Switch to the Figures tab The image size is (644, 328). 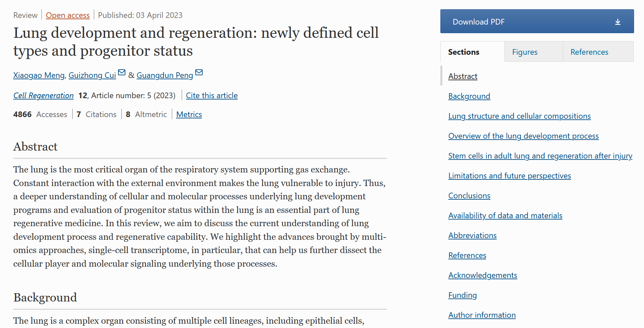[525, 52]
